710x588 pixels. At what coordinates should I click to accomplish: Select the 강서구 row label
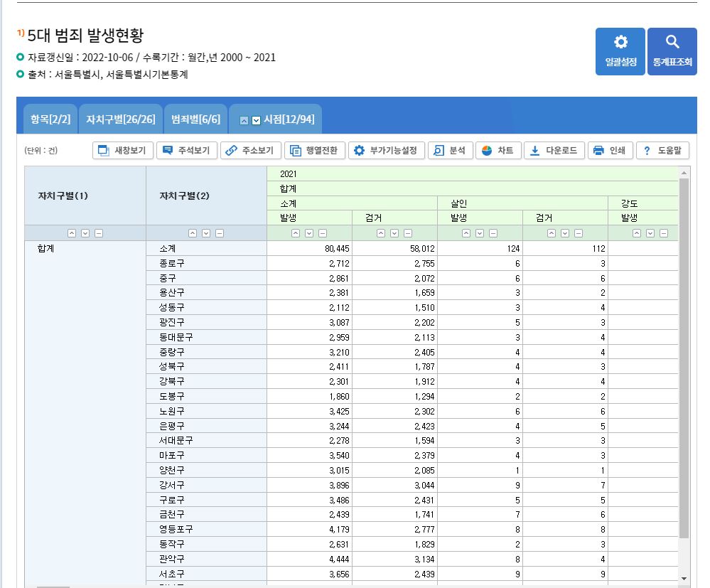[x=171, y=485]
